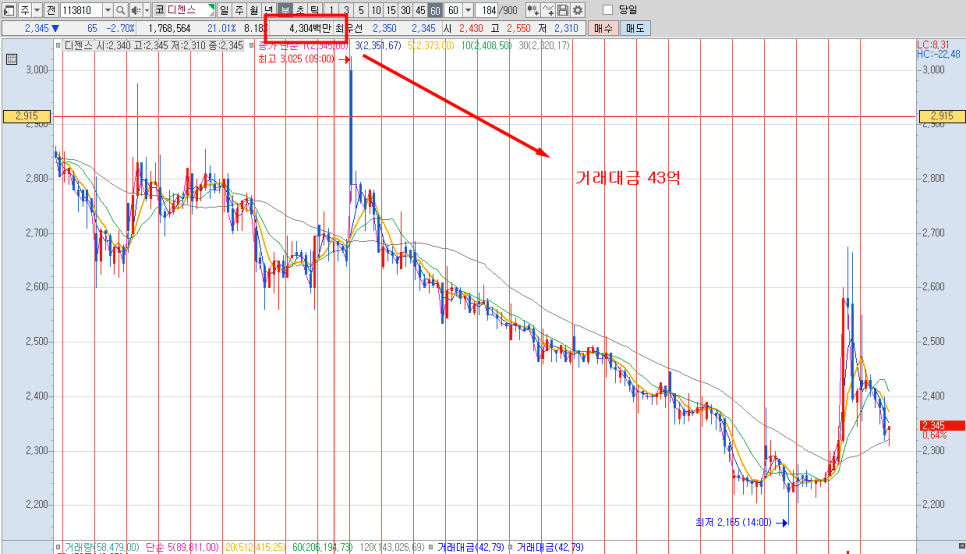Click the change rate -2.70%
The height and width of the screenshot is (554, 966).
point(120,28)
